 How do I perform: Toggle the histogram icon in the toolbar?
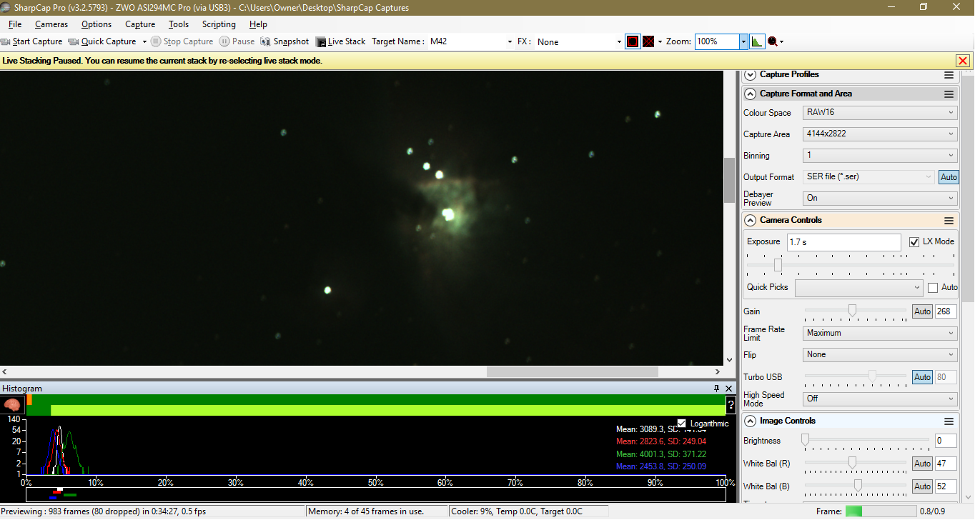coord(757,41)
